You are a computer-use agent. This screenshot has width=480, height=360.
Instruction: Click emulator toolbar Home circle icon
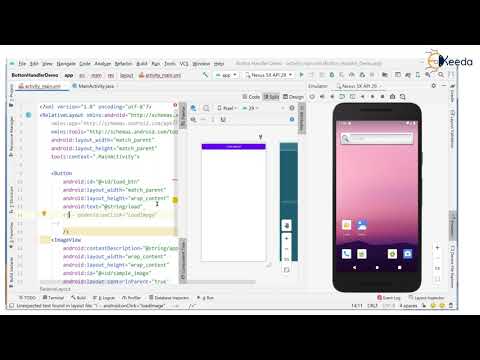point(372,97)
